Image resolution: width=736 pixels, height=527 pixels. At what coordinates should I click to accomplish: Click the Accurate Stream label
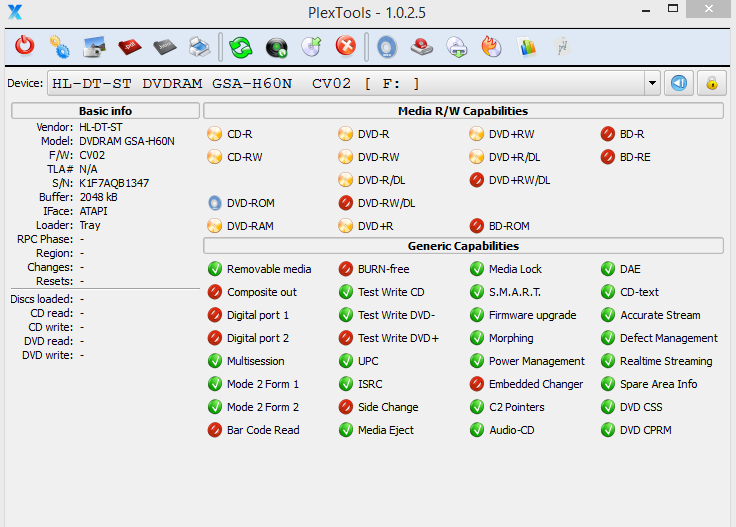click(x=660, y=315)
